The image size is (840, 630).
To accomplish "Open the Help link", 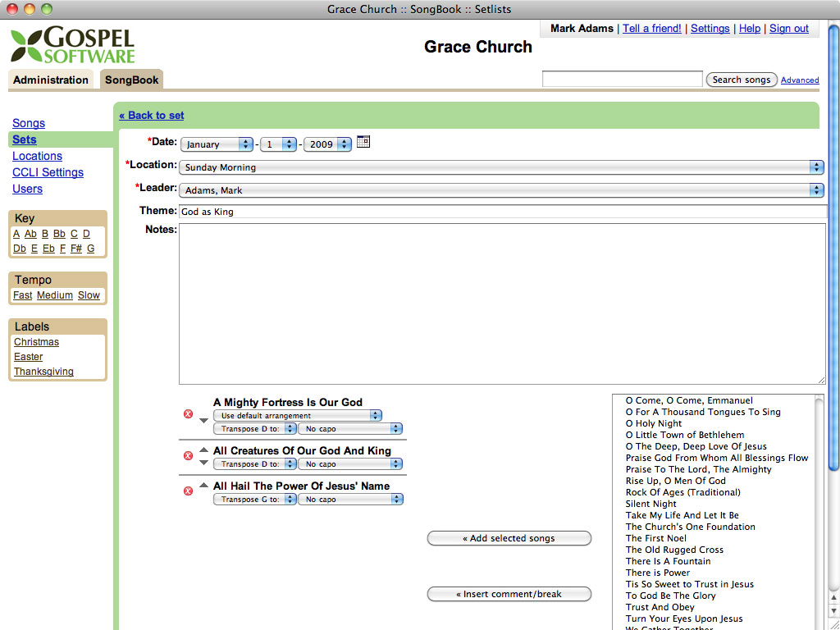I will coord(750,29).
